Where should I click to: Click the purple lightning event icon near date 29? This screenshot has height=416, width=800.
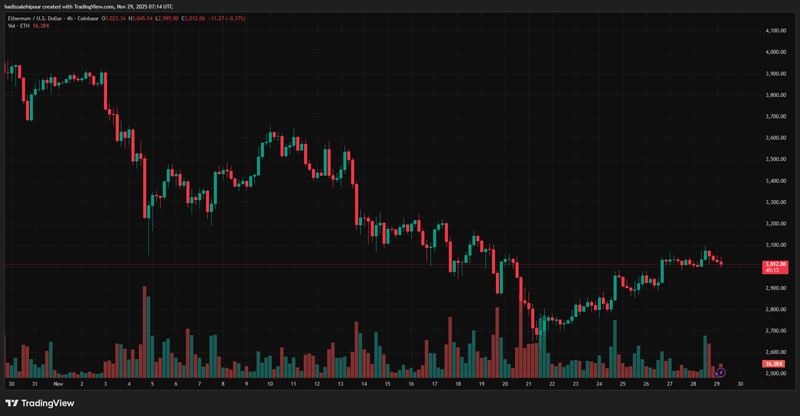tap(721, 373)
